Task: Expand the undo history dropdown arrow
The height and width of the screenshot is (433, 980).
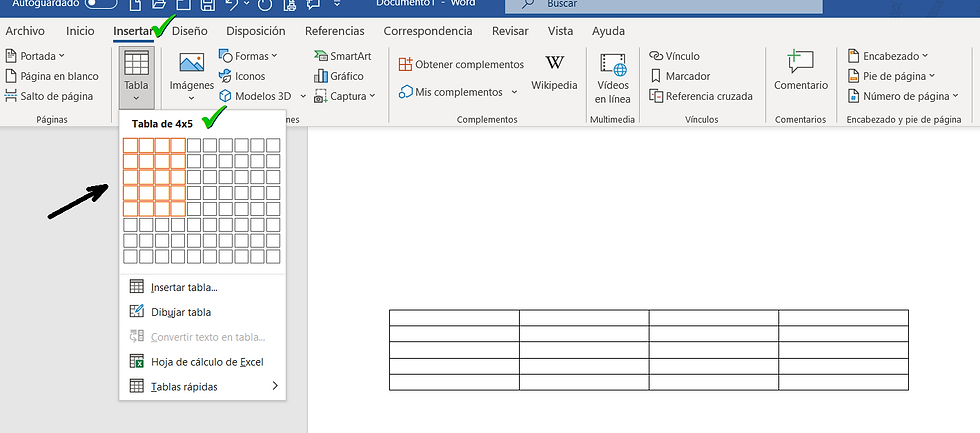Action: click(247, 4)
